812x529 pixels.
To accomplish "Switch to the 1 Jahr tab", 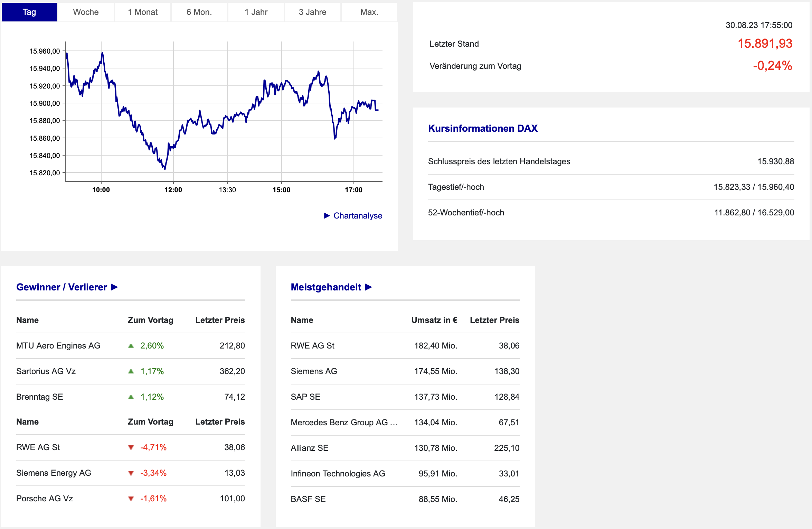I will pyautogui.click(x=256, y=12).
